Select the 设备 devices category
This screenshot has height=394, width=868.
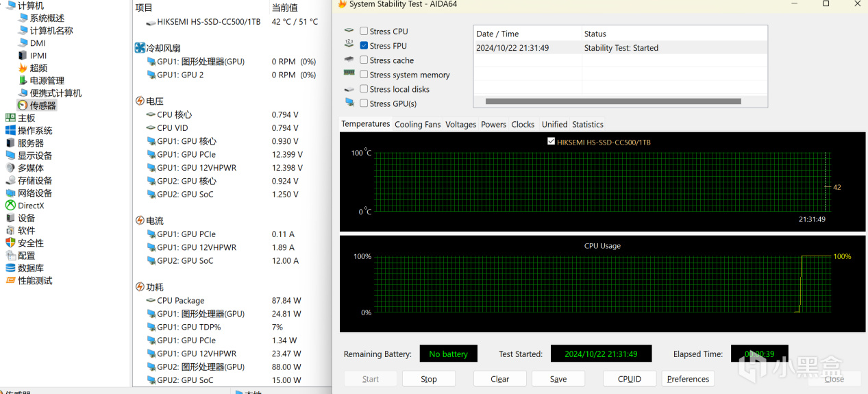(x=26, y=218)
